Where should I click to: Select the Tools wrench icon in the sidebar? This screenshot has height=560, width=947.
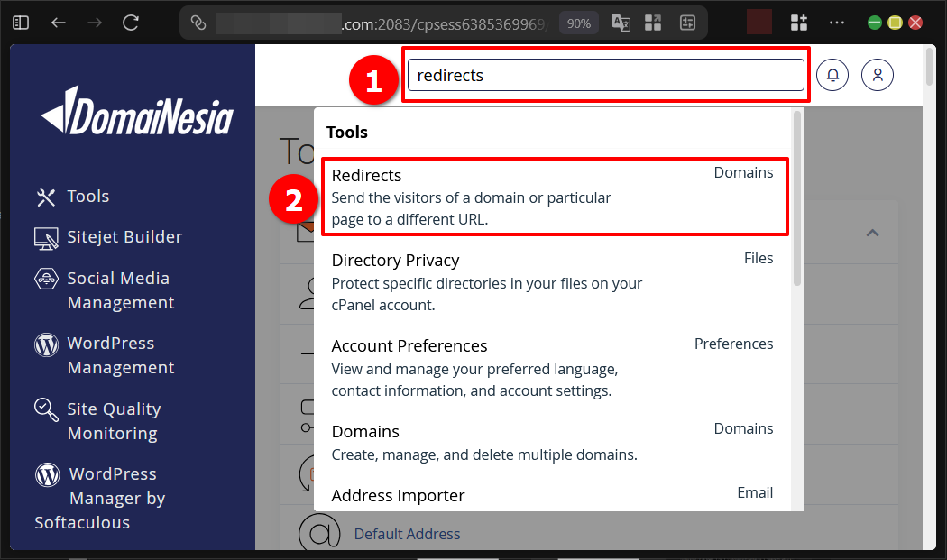pos(45,196)
